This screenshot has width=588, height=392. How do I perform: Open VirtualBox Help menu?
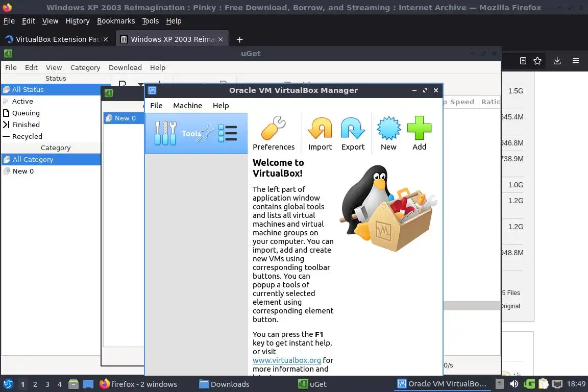[221, 106]
